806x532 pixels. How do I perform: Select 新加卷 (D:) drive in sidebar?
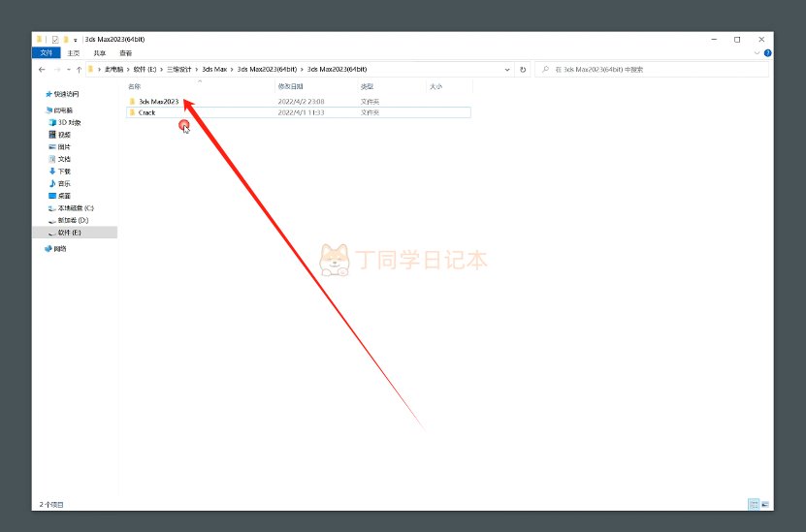73,220
